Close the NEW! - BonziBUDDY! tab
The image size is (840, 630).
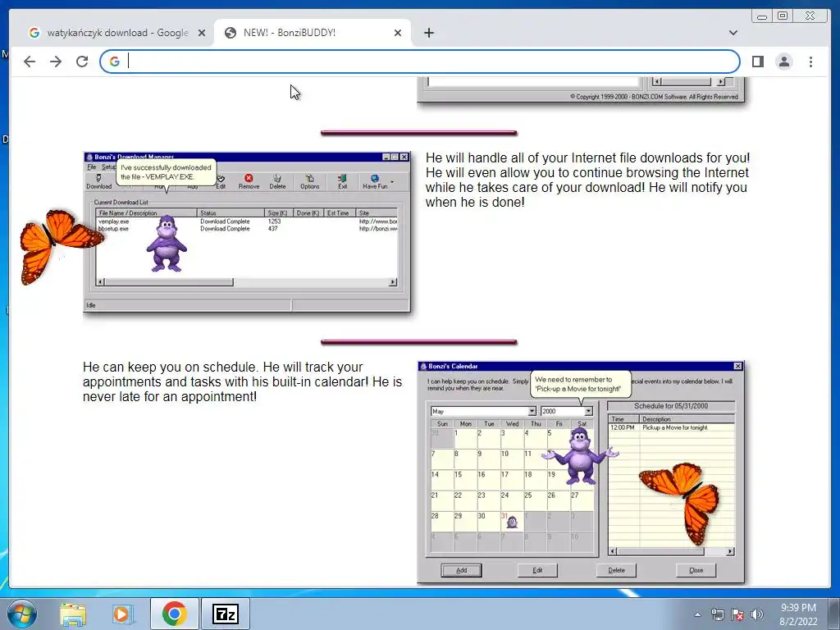click(398, 33)
